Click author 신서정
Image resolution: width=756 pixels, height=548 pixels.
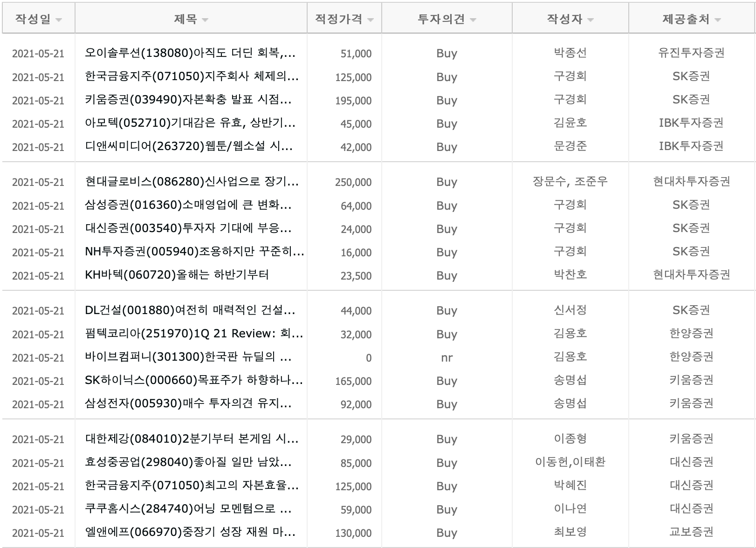point(570,310)
